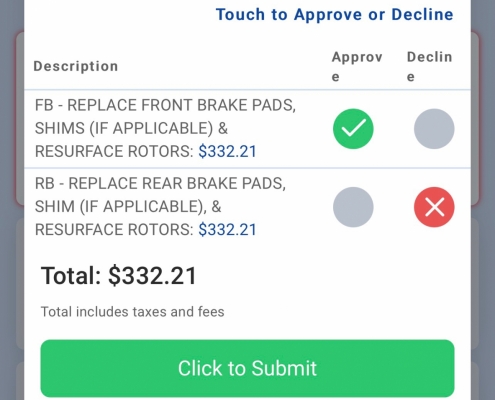Tap the Touch to Approve or Decline heading

click(x=335, y=15)
